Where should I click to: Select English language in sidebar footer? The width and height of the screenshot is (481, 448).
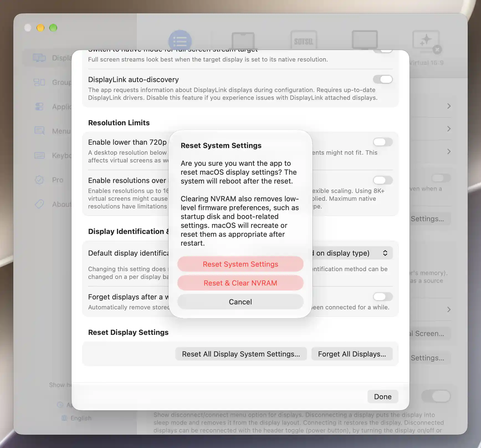pyautogui.click(x=76, y=418)
